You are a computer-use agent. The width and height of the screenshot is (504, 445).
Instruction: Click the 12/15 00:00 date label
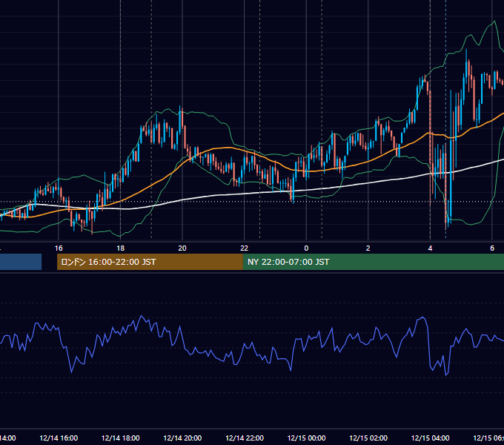306,438
